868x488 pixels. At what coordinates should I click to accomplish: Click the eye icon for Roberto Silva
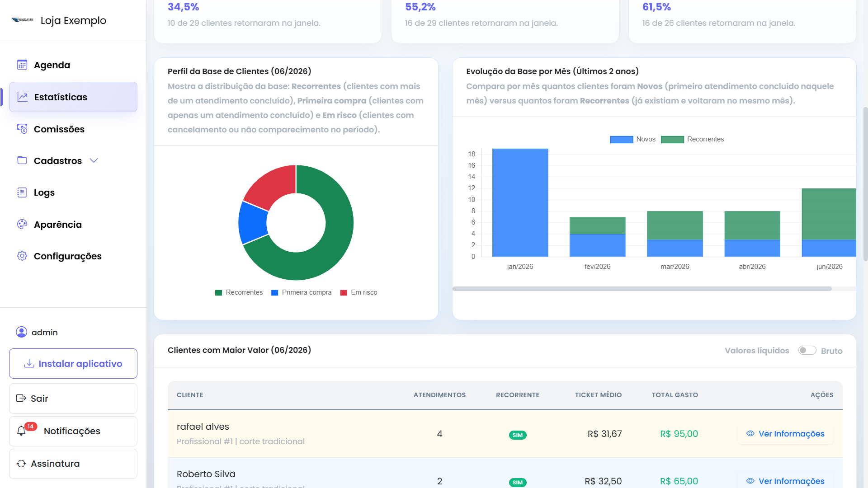pos(750,481)
